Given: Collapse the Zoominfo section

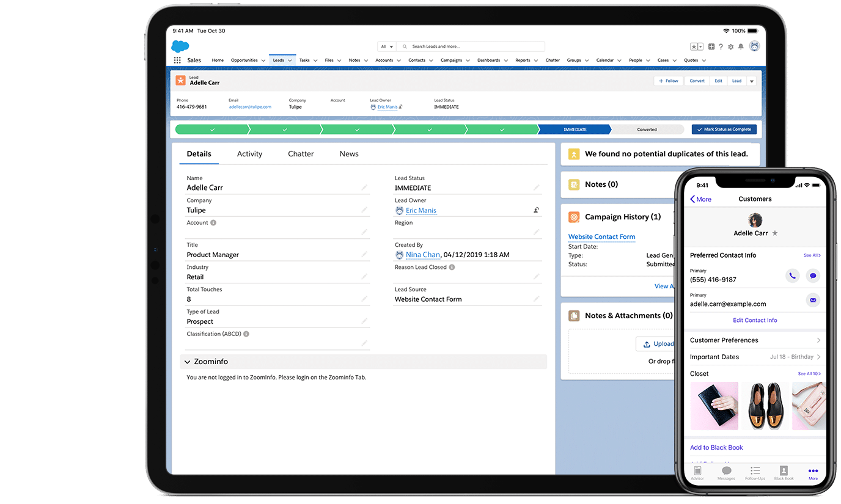Looking at the screenshot, I should coord(187,362).
